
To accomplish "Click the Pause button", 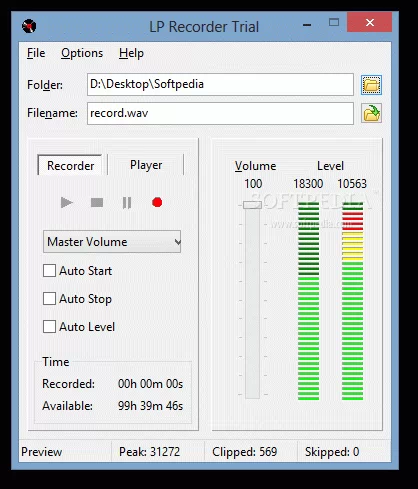I will pos(127,202).
